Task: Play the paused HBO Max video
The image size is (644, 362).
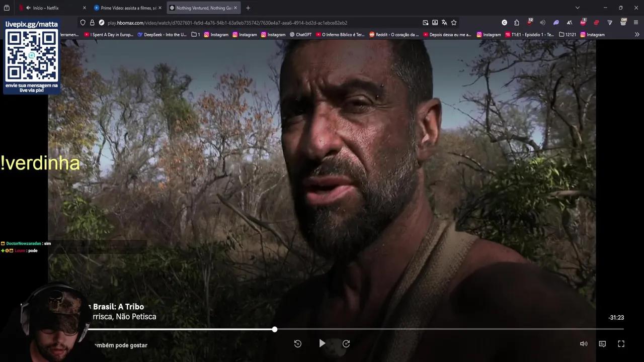Action: [322, 343]
